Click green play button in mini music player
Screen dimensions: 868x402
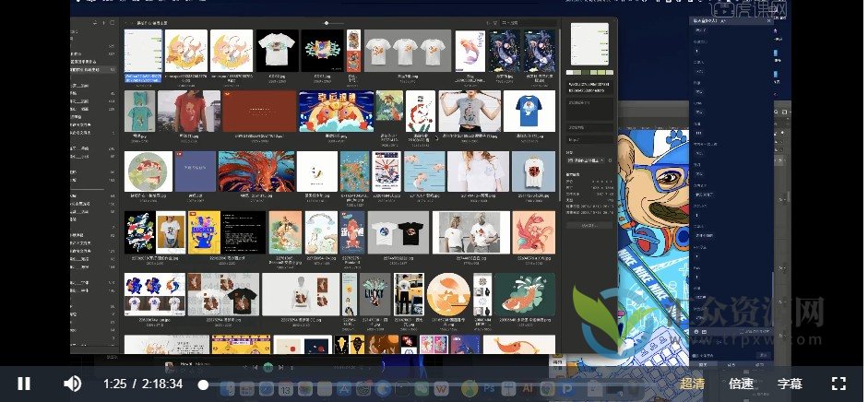[x=268, y=367]
